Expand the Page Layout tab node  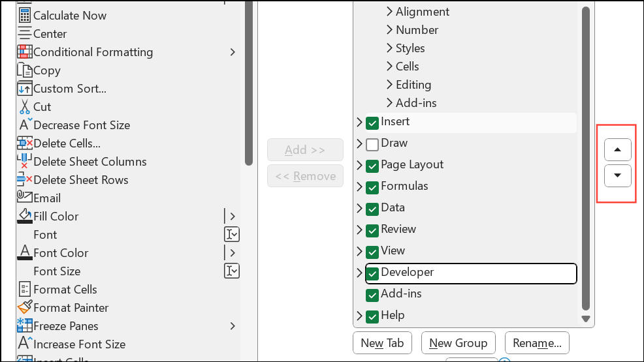(x=359, y=166)
